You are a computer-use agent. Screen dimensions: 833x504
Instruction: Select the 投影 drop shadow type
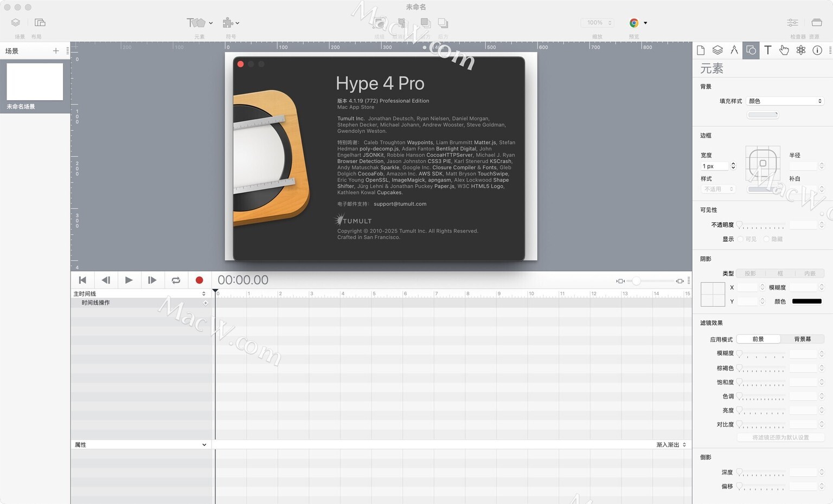click(x=751, y=274)
